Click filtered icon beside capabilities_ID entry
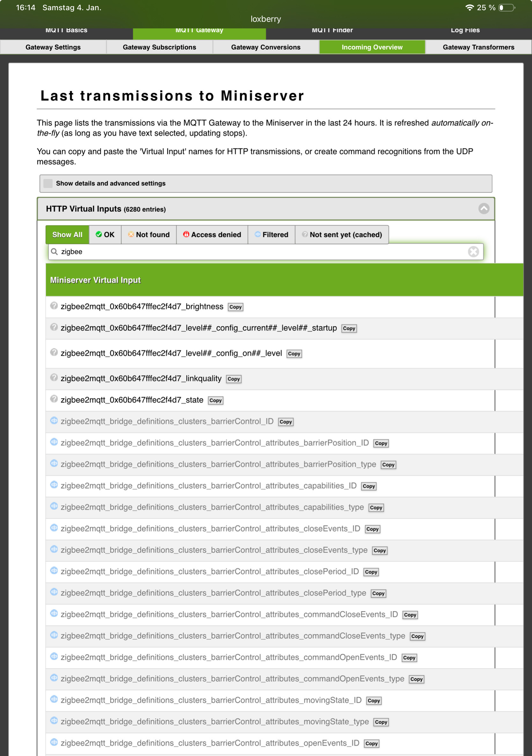Image resolution: width=532 pixels, height=756 pixels. pyautogui.click(x=54, y=485)
